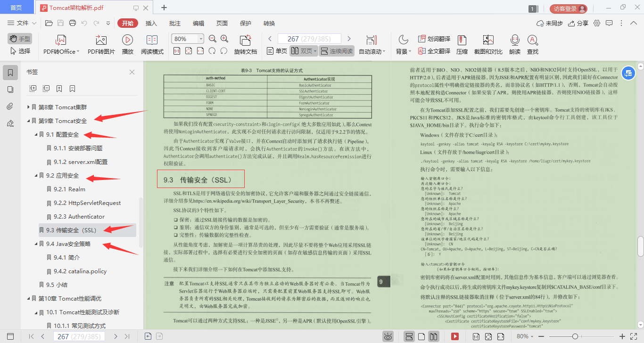Screen dimensions: 644x343
Task: Activate Read Aloud (朗读)
Action: (x=514, y=44)
